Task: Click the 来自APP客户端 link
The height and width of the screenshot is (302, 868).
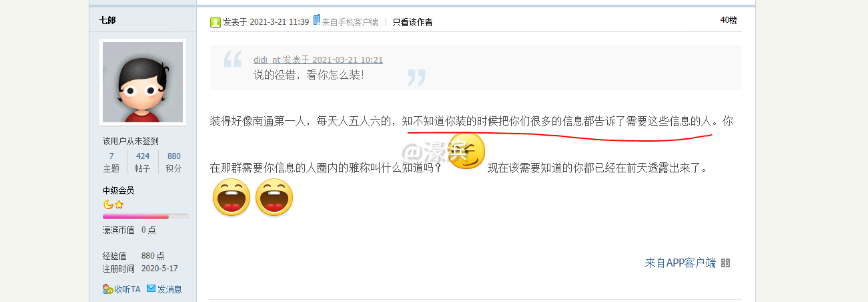Action: (x=681, y=263)
